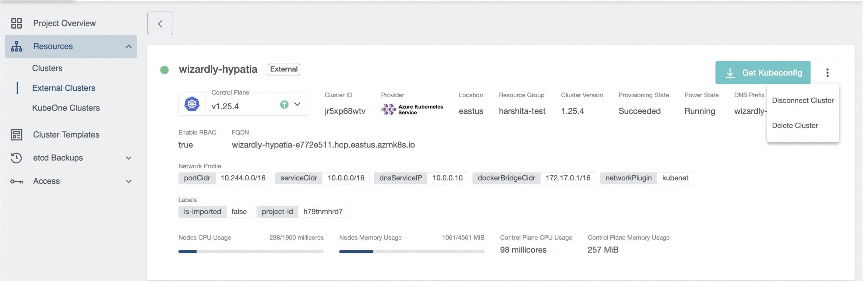This screenshot has width=868, height=286.
Task: Click the External badge beside wizardly-hypatia
Action: pyautogui.click(x=283, y=69)
